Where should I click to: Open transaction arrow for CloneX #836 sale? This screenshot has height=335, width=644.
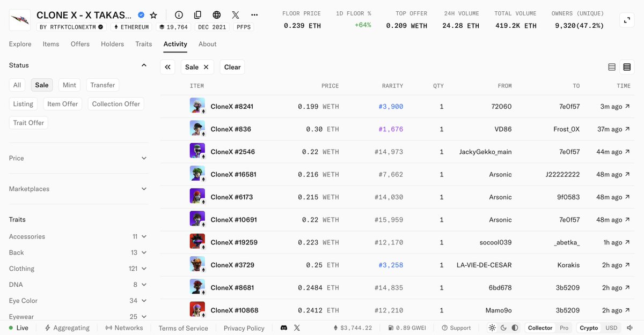pos(627,129)
